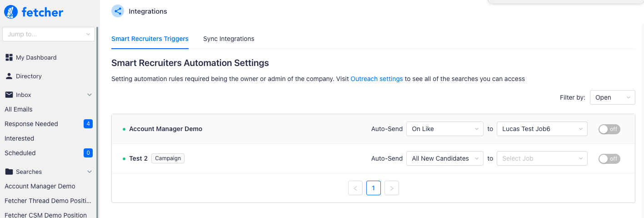Screen dimensions: 644x218
Task: Click the Scheduled count badge 0
Action: (x=88, y=153)
